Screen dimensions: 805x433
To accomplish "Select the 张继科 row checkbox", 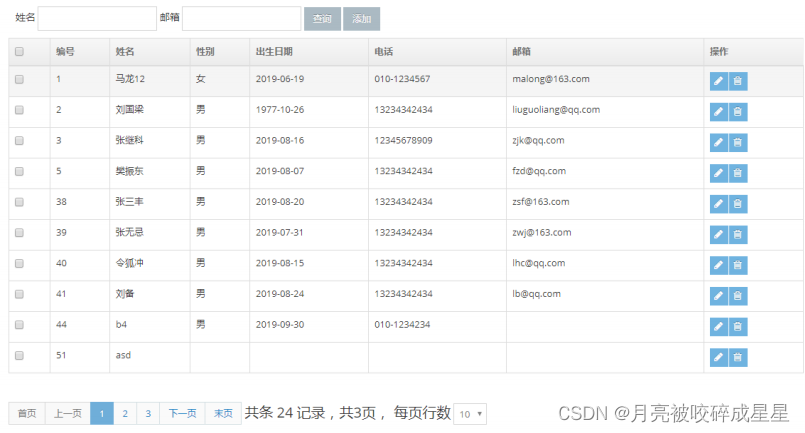I will [x=20, y=141].
